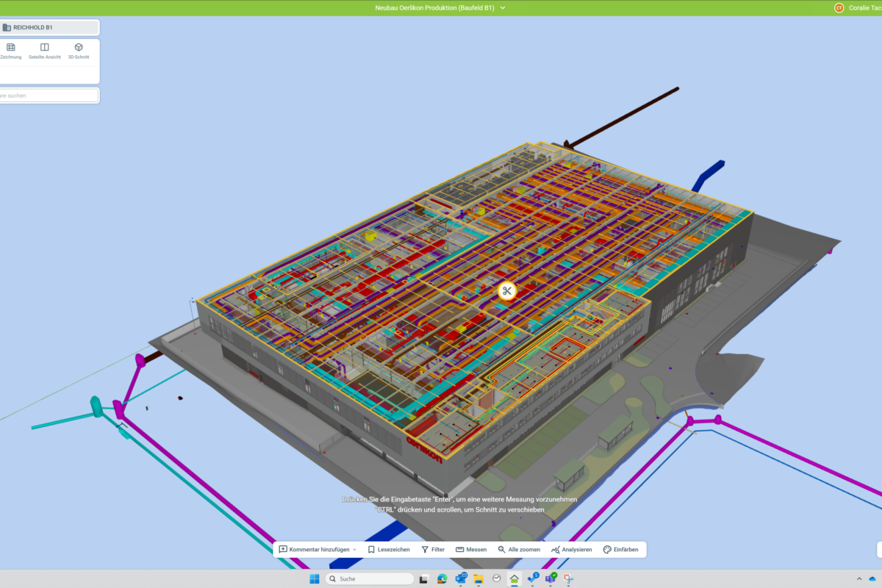
Task: Expand the project name dropdown chevron
Action: [x=503, y=8]
